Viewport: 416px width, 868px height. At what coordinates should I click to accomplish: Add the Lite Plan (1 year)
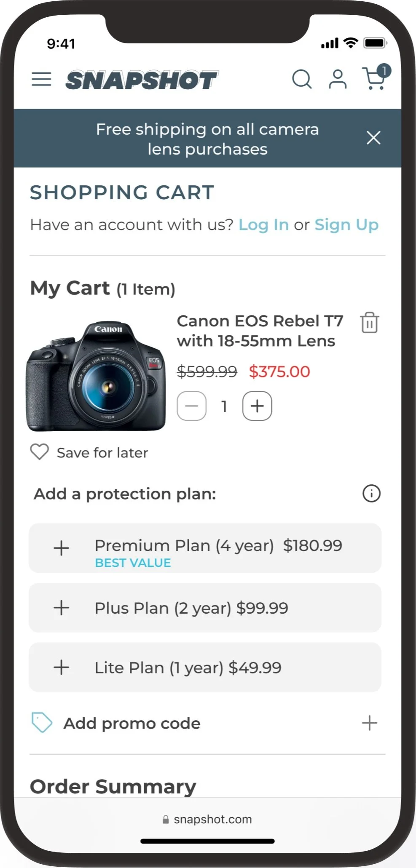62,667
